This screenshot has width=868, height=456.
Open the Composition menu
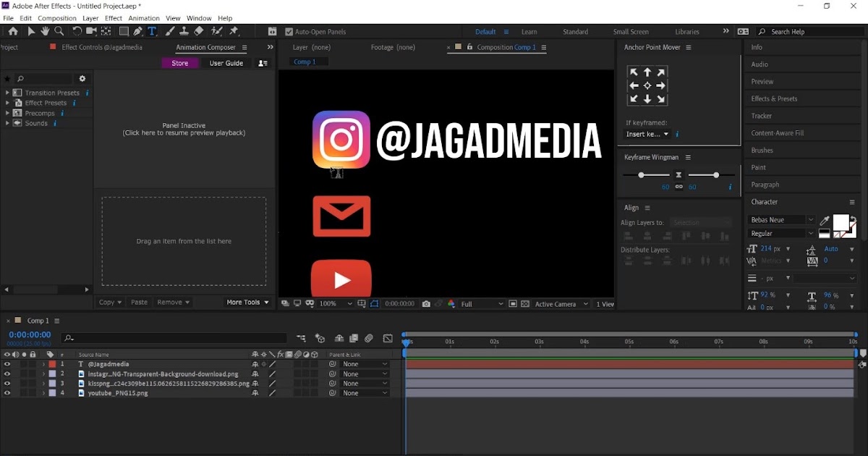pos(56,18)
